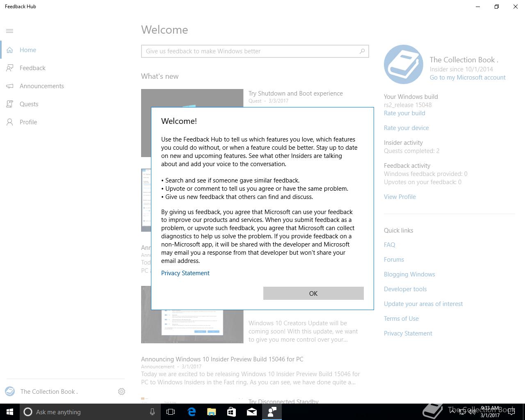Image resolution: width=525 pixels, height=420 pixels.
Task: Click Rate your build link
Action: coord(404,113)
